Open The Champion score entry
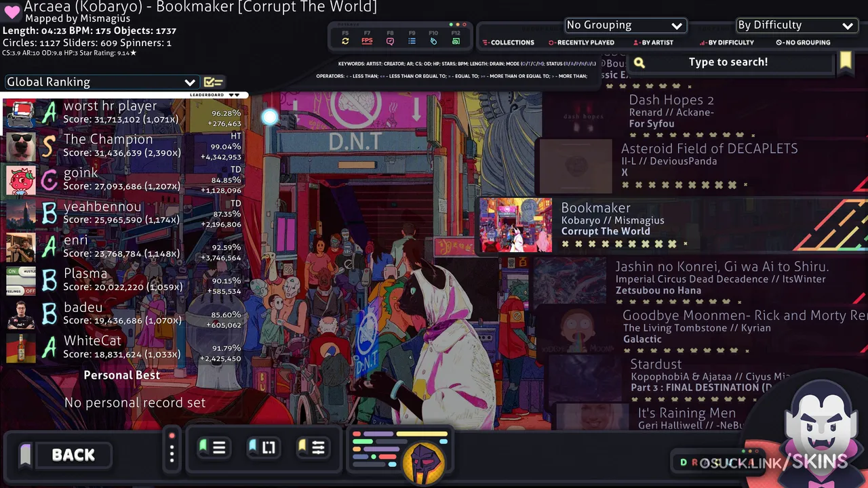 coord(123,147)
